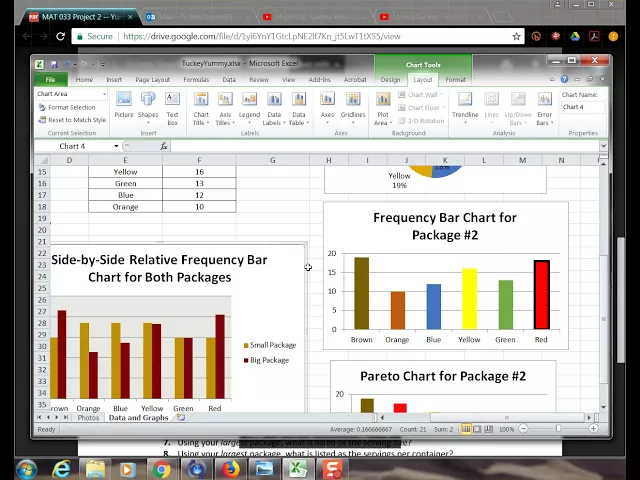Image resolution: width=640 pixels, height=480 pixels.
Task: Open the Shapes gallery
Action: pos(148,107)
